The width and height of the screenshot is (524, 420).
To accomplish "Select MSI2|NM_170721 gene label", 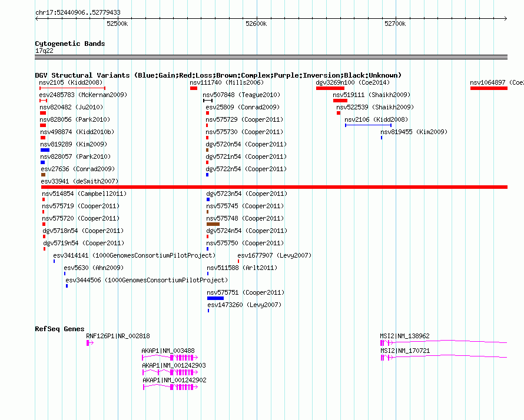I will point(405,351).
